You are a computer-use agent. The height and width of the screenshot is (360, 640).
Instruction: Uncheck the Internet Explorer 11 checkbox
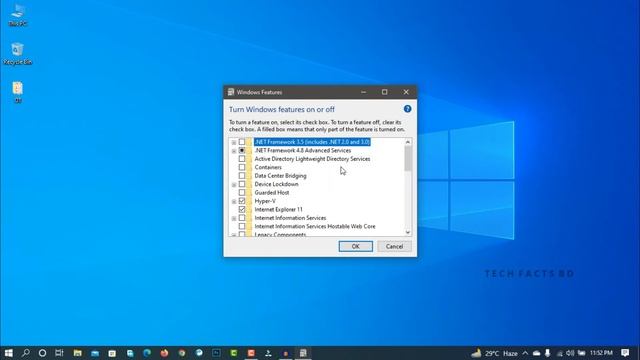point(242,209)
